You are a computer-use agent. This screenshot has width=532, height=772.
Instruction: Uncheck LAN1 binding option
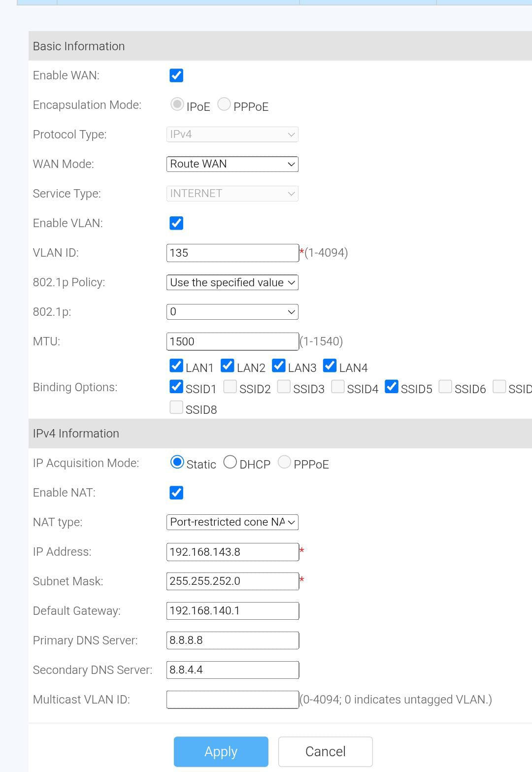176,366
